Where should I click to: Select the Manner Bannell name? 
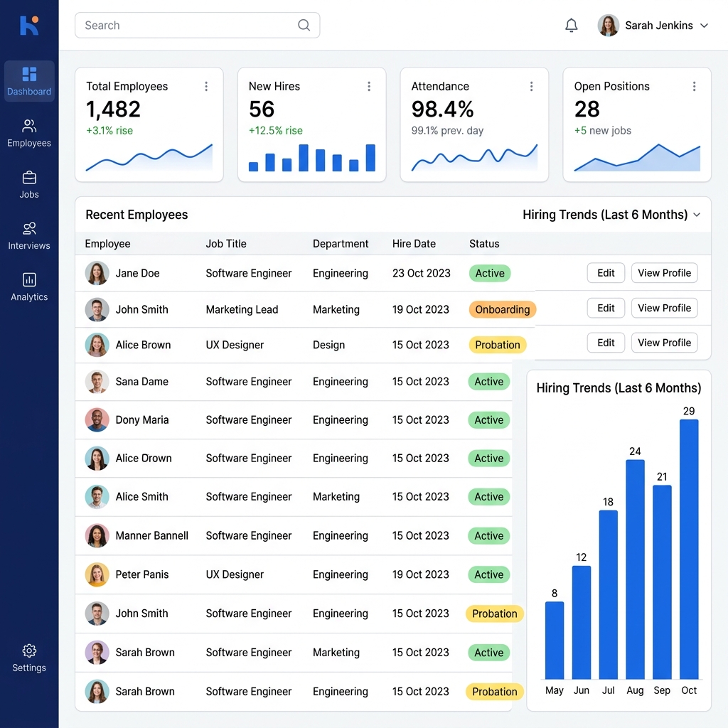[x=152, y=536]
